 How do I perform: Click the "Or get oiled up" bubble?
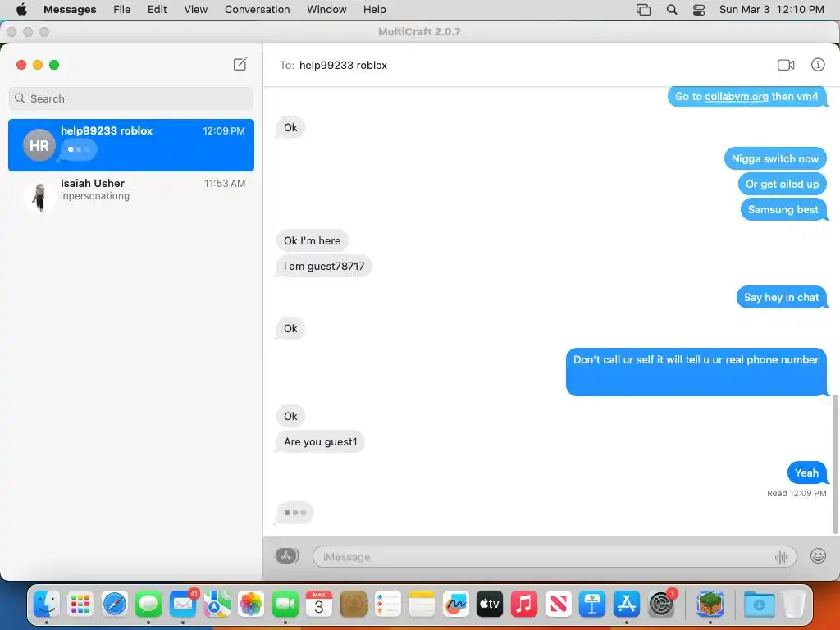(782, 185)
